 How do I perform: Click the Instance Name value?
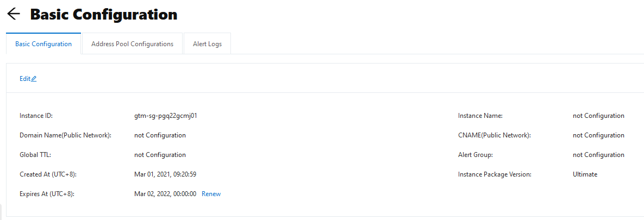click(598, 116)
